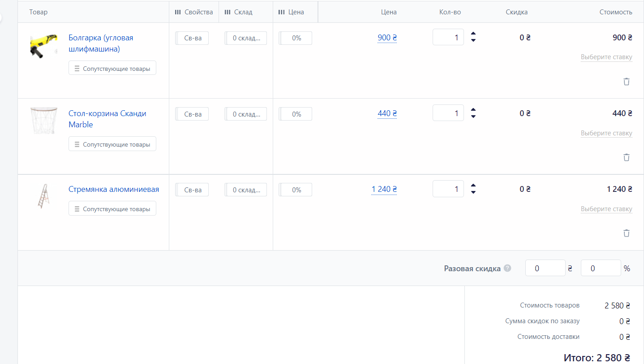Click Выберите ставку for Стол-корзина

pyautogui.click(x=606, y=133)
